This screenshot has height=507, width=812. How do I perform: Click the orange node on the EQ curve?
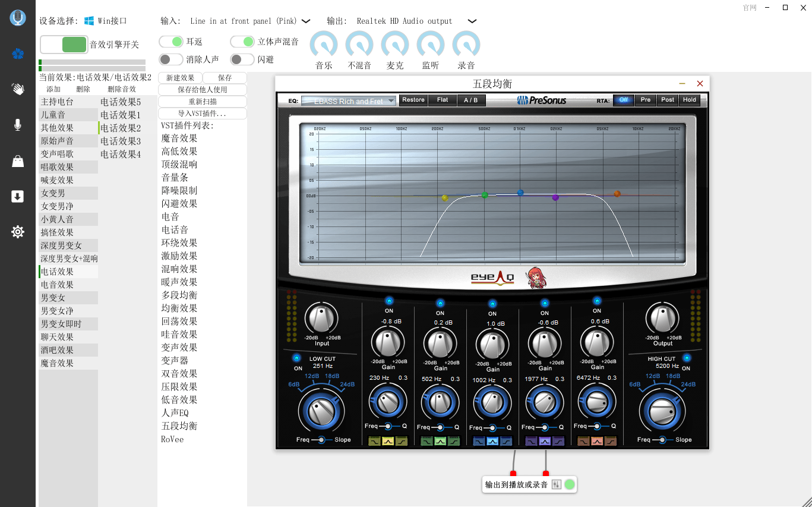617,194
